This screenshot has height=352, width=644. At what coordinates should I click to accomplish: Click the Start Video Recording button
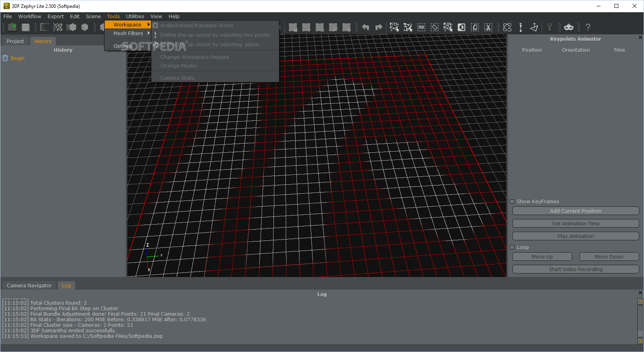(x=576, y=270)
